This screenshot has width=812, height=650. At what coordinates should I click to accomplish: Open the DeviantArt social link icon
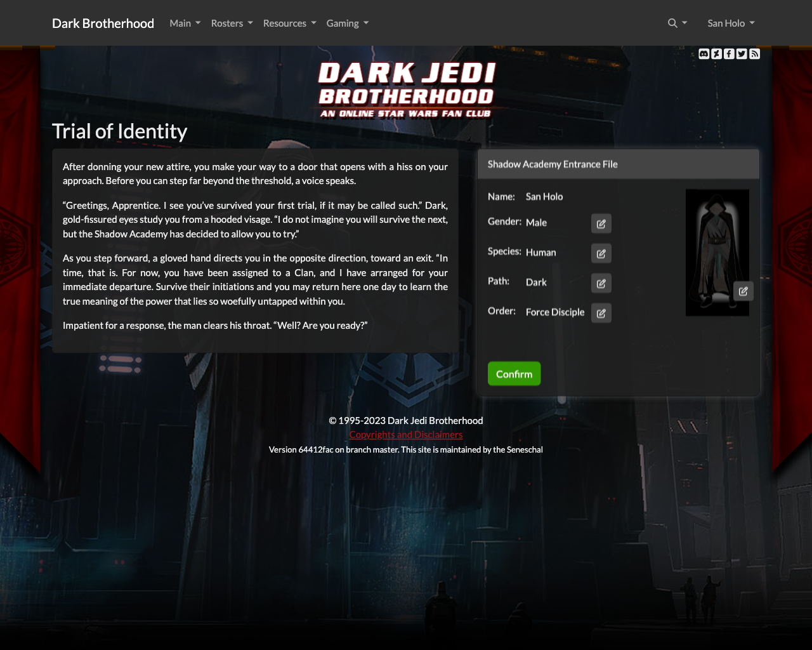[x=717, y=54]
